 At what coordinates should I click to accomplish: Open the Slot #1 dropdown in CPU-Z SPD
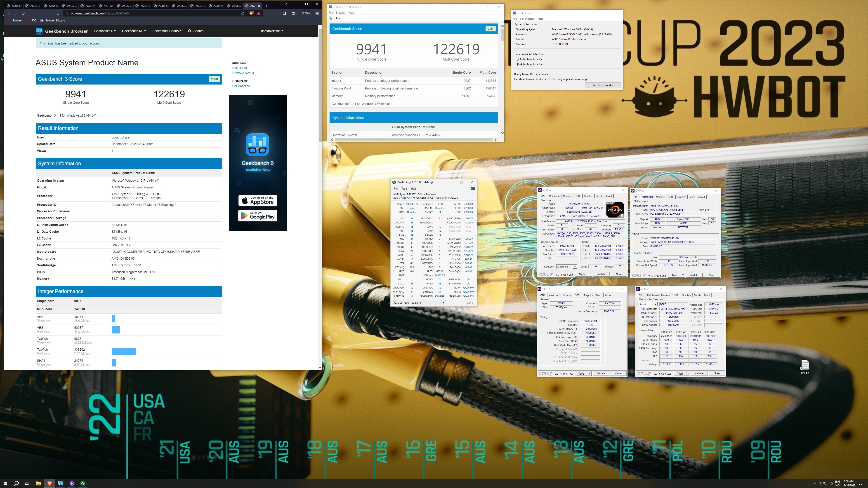(x=648, y=304)
